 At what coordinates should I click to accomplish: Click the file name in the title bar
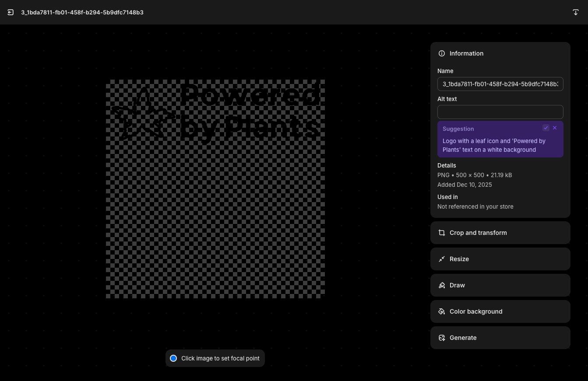pyautogui.click(x=82, y=12)
